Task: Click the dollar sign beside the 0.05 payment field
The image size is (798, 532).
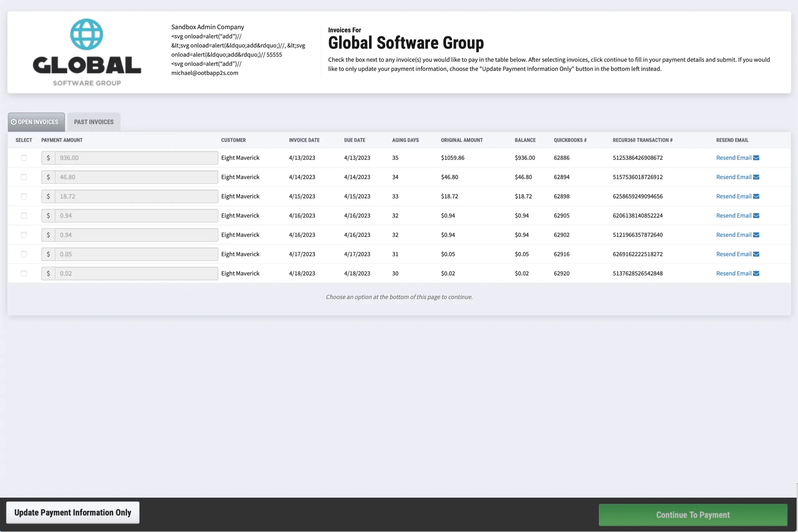Action: click(48, 254)
